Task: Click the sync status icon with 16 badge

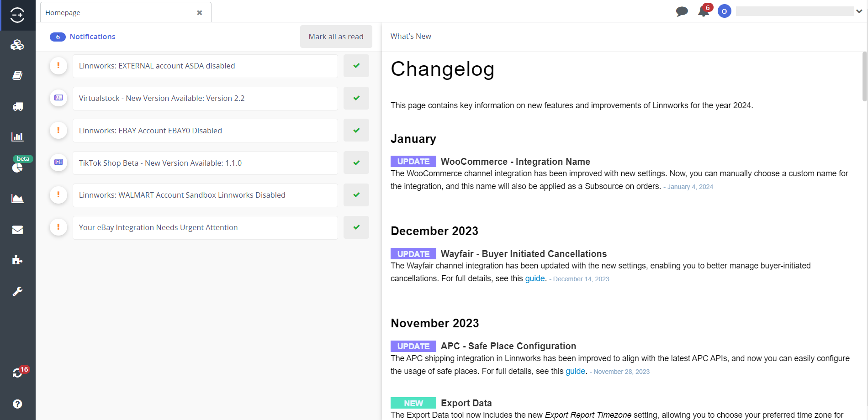Action: pos(18,373)
